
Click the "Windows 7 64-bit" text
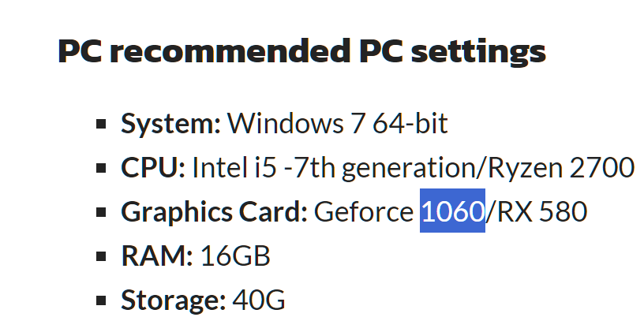tap(338, 124)
